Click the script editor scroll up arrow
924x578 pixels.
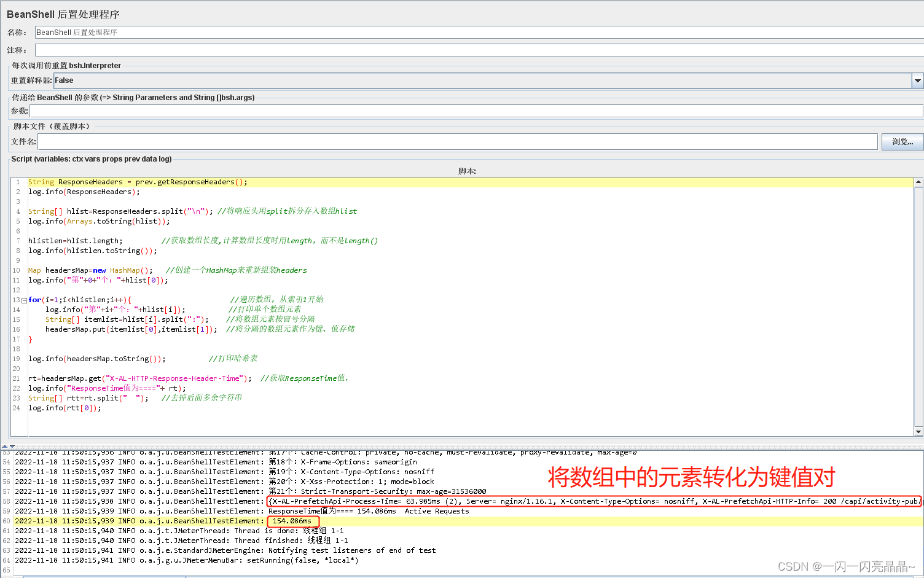point(918,182)
